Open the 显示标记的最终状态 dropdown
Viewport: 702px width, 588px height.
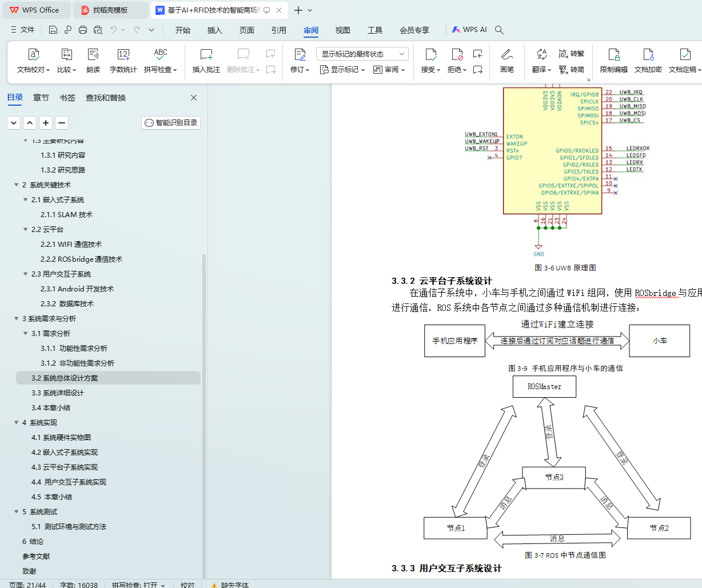tap(362, 54)
